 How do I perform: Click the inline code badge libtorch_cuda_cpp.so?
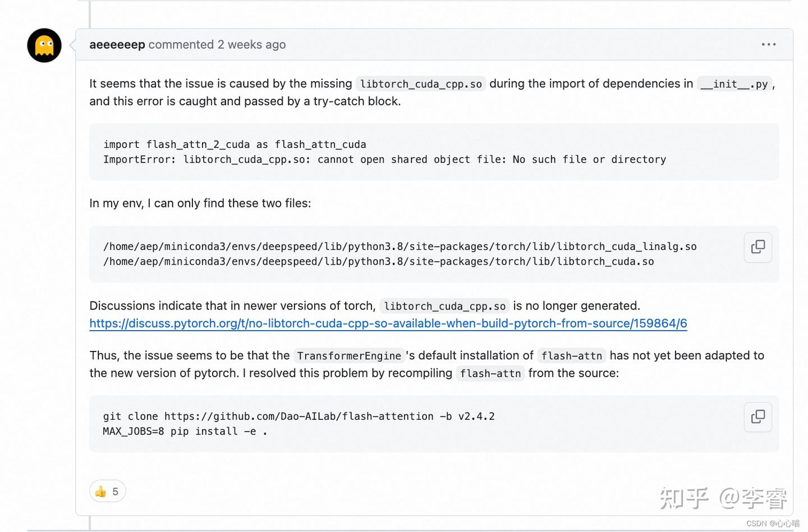tap(421, 84)
